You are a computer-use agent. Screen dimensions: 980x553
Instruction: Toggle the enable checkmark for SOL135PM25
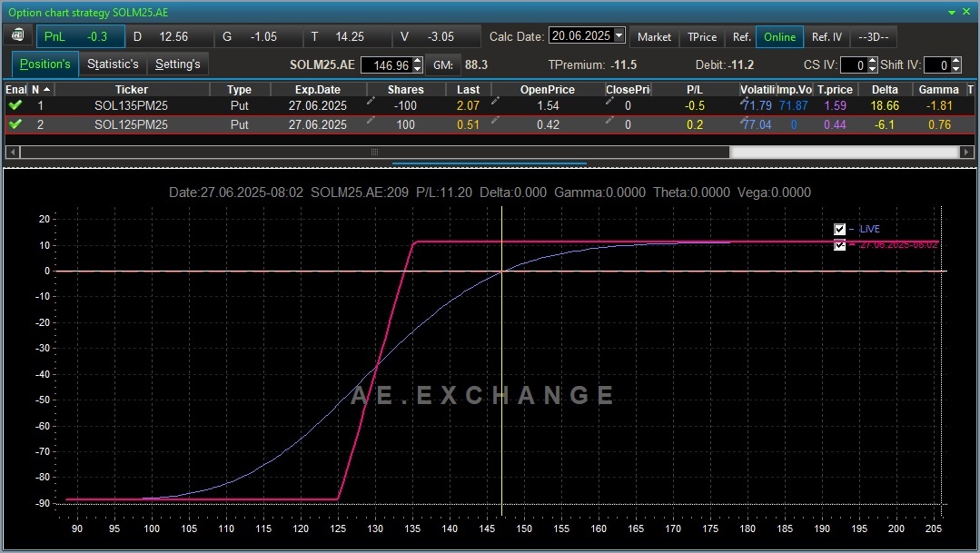(x=15, y=105)
